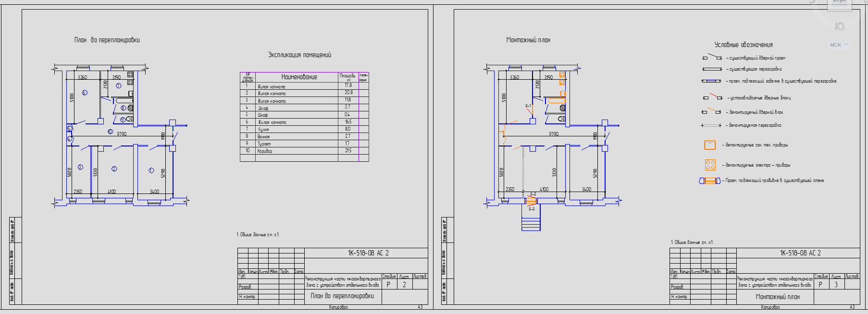Select the 3260 dimension on left plan
The width and height of the screenshot is (868, 314).
83,77
